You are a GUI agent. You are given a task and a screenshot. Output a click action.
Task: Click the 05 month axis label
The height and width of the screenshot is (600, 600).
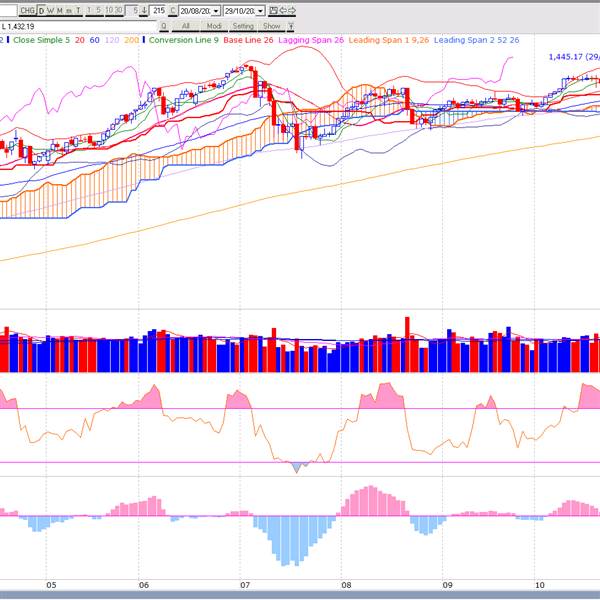click(x=51, y=585)
